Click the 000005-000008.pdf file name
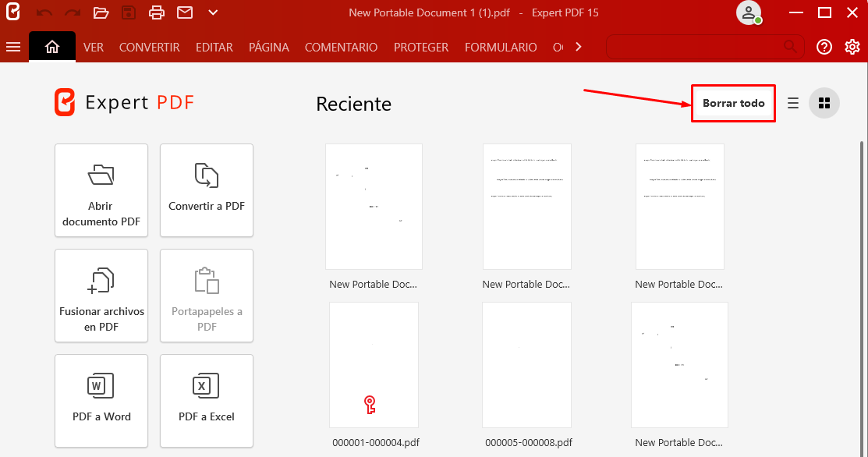Viewport: 868px width, 457px height. click(x=529, y=443)
